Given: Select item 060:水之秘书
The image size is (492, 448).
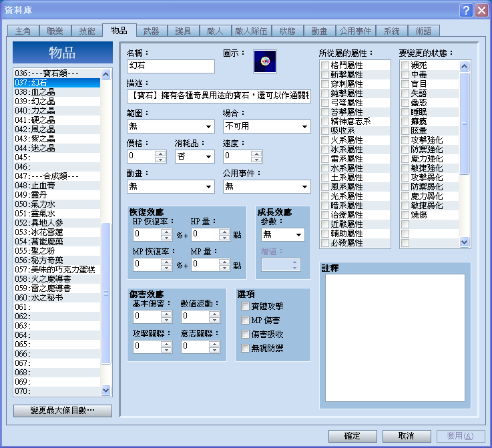Looking at the screenshot, I should [x=57, y=298].
